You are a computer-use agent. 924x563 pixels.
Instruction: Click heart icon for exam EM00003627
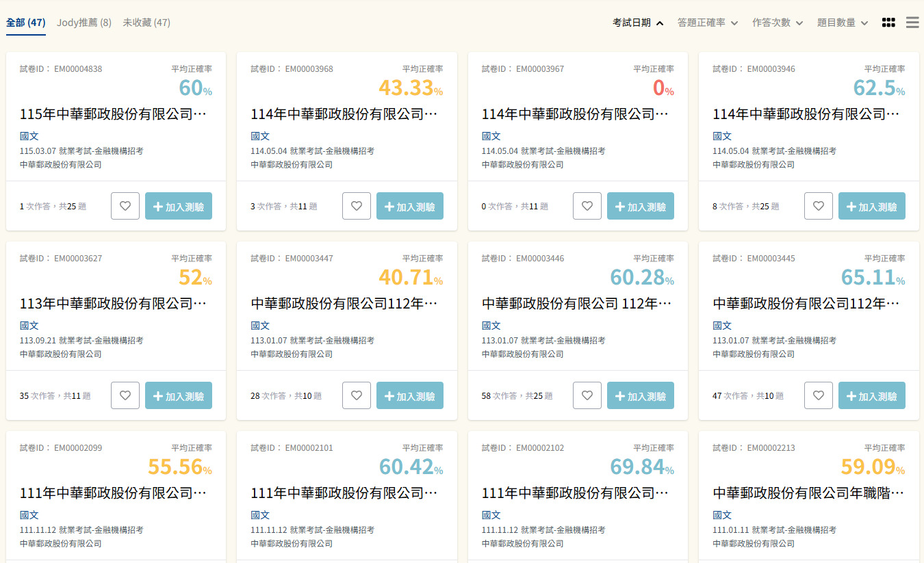[125, 395]
